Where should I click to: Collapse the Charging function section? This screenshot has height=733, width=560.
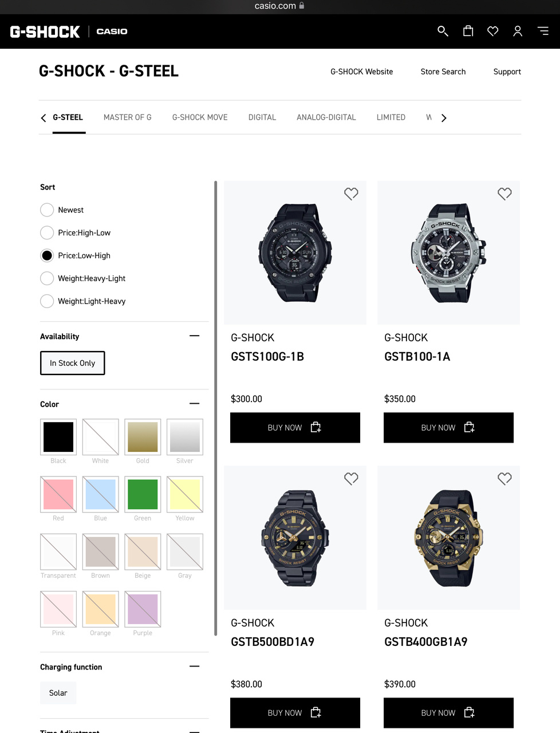(x=195, y=667)
